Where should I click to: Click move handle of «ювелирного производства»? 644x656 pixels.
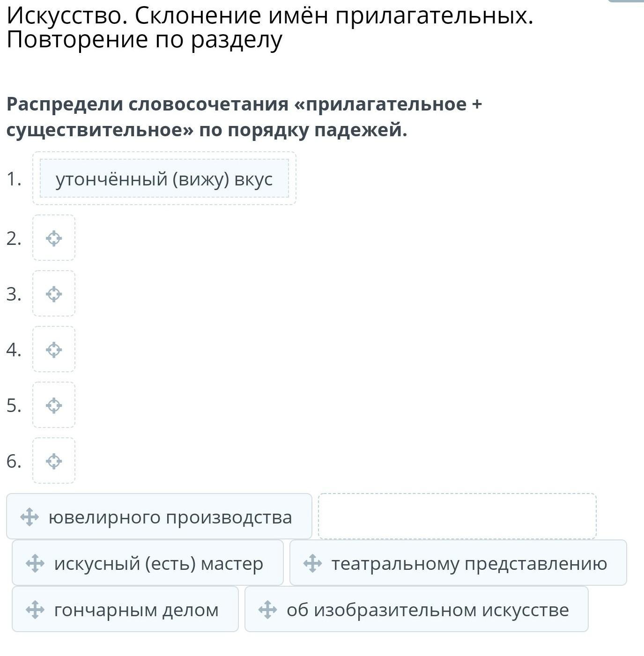pyautogui.click(x=30, y=517)
